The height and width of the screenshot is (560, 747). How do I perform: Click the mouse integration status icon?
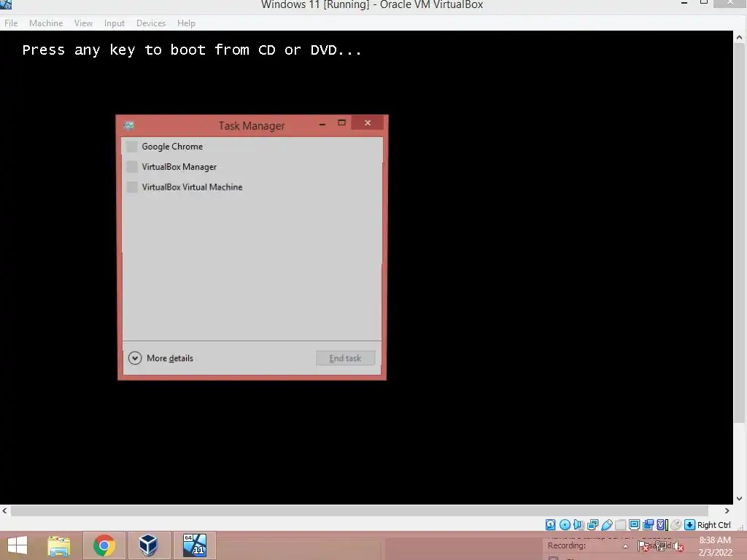676,525
